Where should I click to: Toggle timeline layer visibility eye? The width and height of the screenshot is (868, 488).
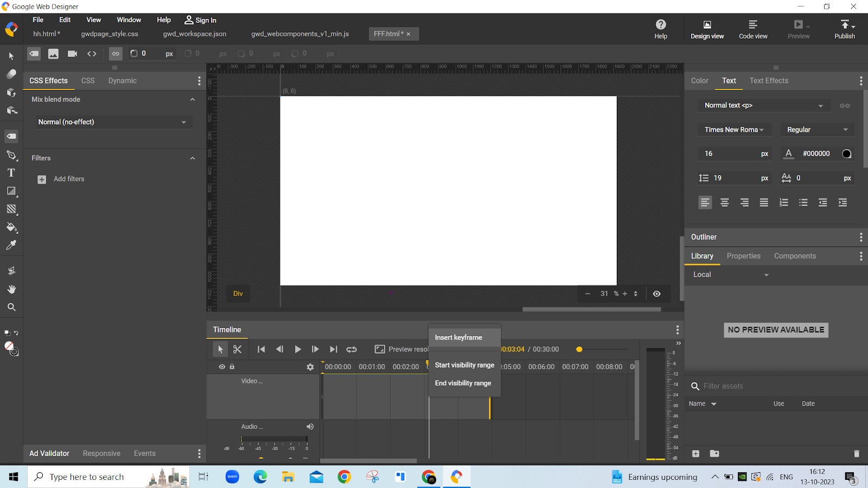coord(222,367)
